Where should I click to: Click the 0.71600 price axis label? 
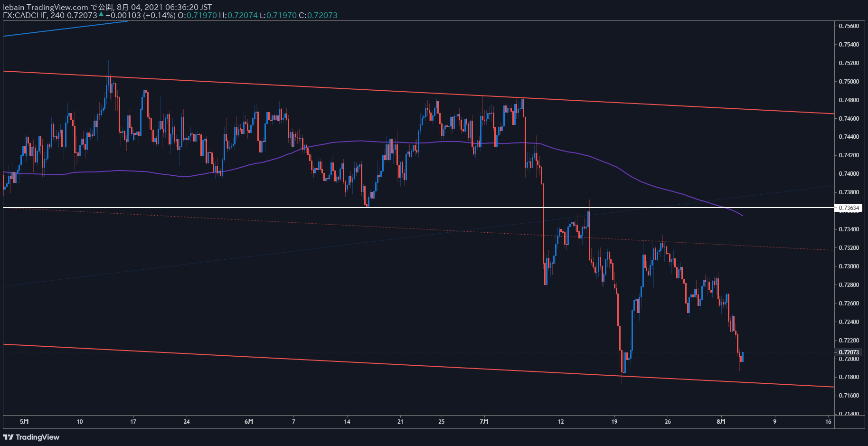tap(849, 396)
